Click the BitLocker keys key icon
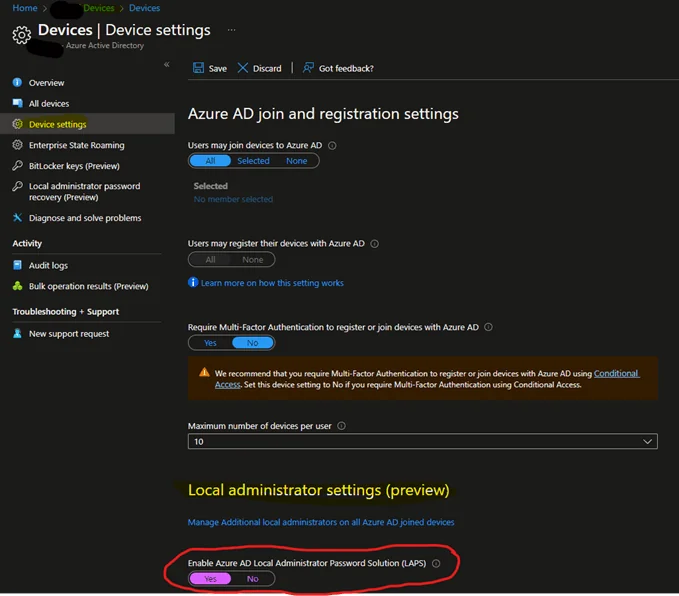Viewport: 679px width, 596px height. [x=18, y=166]
